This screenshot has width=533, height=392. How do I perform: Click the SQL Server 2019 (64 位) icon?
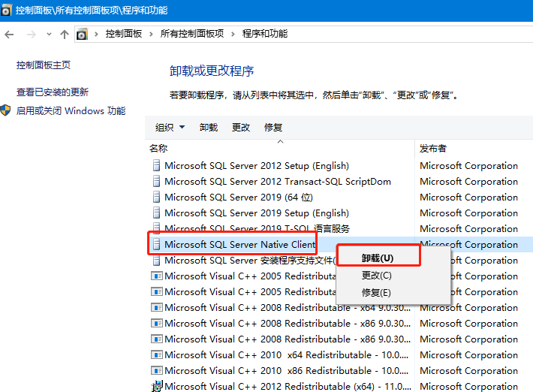coord(156,198)
